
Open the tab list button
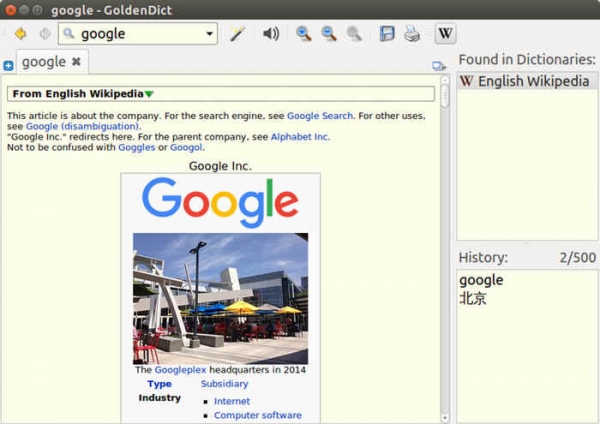(438, 66)
